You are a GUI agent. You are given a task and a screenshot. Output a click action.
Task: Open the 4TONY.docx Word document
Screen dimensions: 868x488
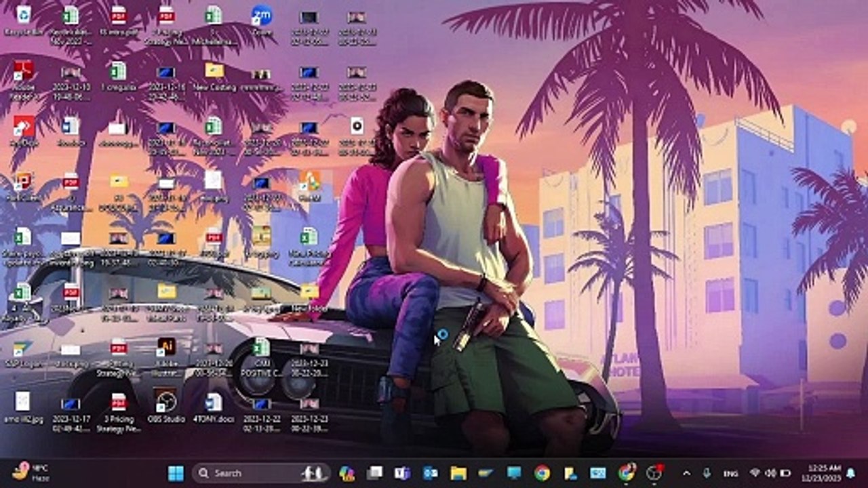214,403
